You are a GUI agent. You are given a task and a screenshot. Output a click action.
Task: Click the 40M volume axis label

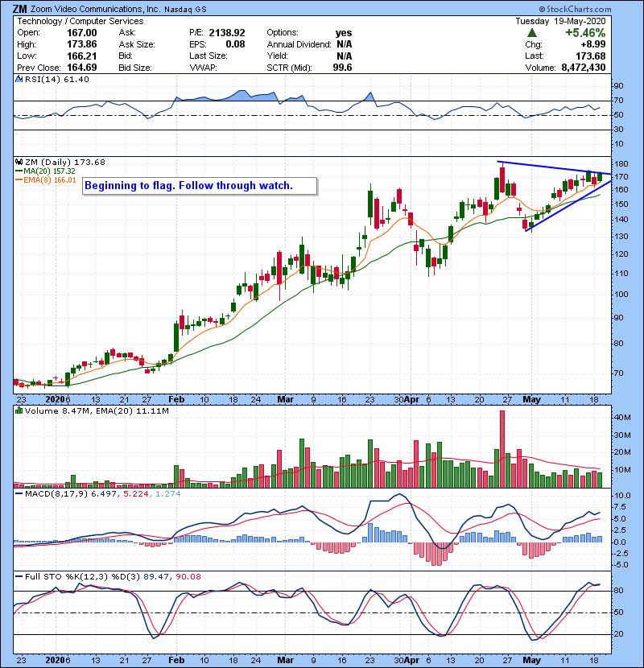[x=622, y=418]
